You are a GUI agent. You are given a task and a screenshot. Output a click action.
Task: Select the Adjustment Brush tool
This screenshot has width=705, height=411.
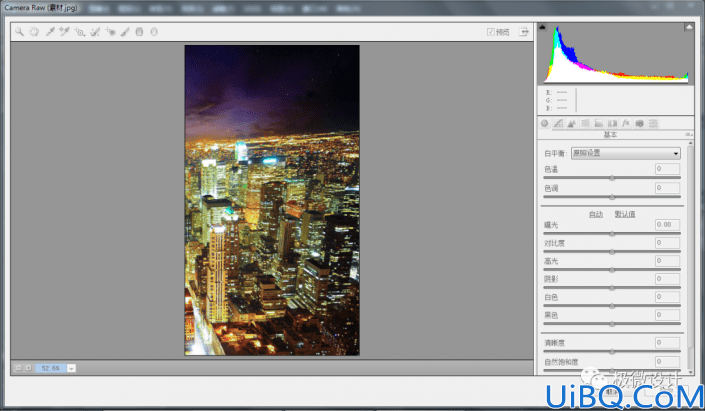(x=125, y=31)
